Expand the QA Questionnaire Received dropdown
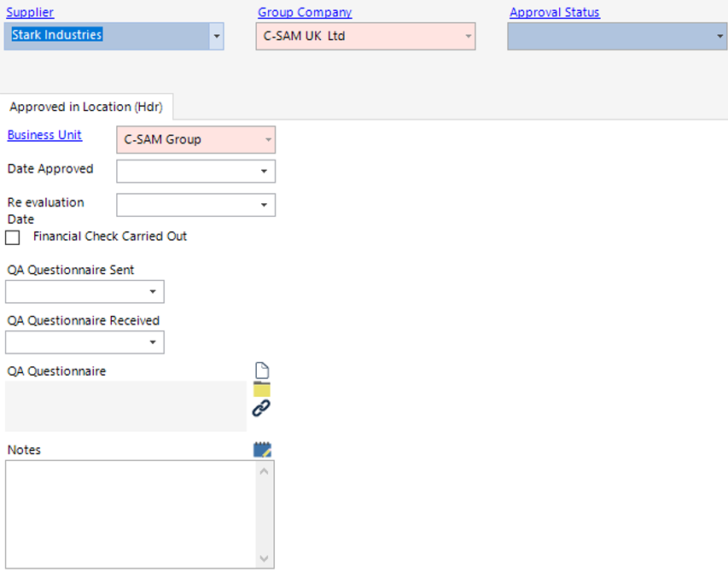 pyautogui.click(x=153, y=343)
